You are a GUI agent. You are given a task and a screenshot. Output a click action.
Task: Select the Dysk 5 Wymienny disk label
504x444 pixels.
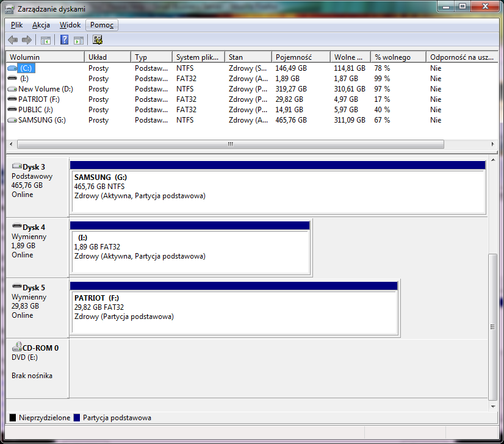[37, 308]
